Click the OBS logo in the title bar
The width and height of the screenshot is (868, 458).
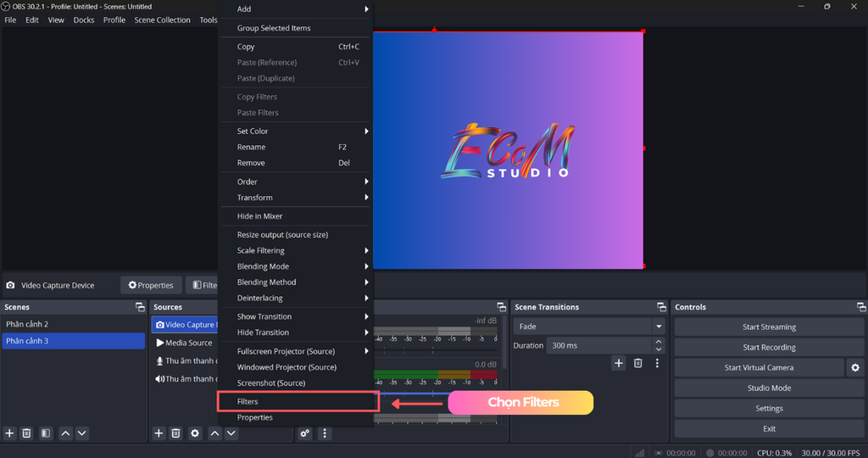[6, 6]
